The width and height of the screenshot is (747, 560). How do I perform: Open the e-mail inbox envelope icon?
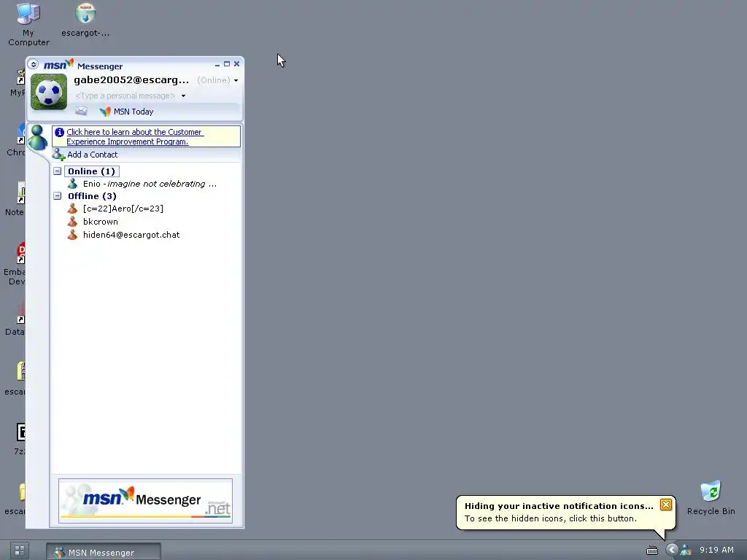[x=81, y=111]
